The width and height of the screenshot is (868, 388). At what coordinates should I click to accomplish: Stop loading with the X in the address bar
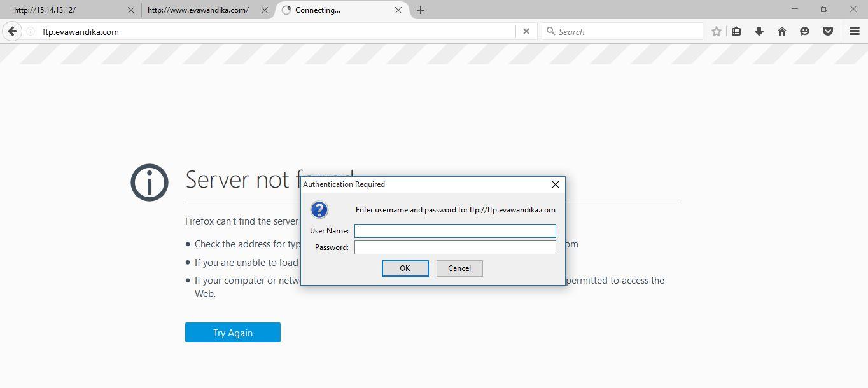tap(526, 31)
